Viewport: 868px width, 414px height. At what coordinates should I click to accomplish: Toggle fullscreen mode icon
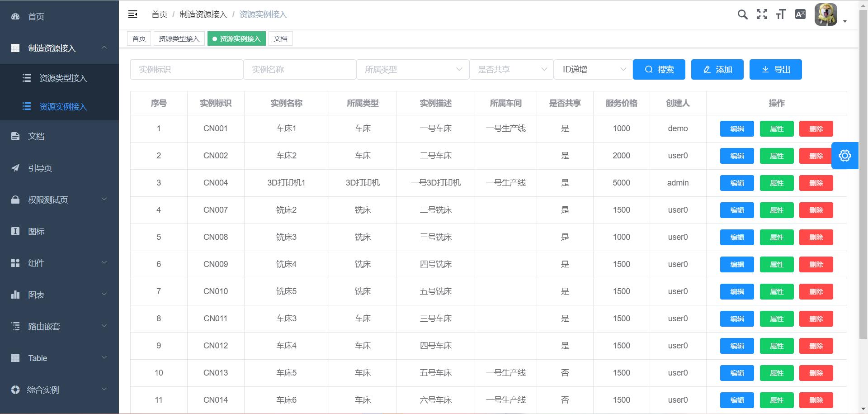click(762, 14)
